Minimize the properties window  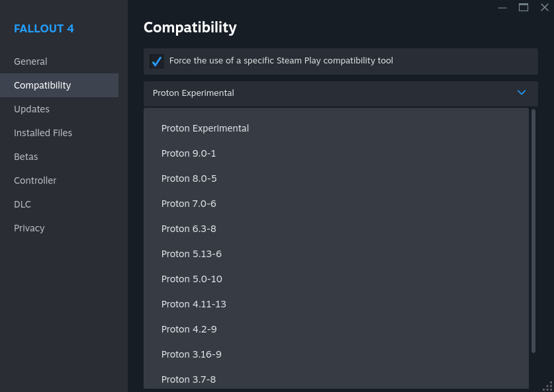502,7
